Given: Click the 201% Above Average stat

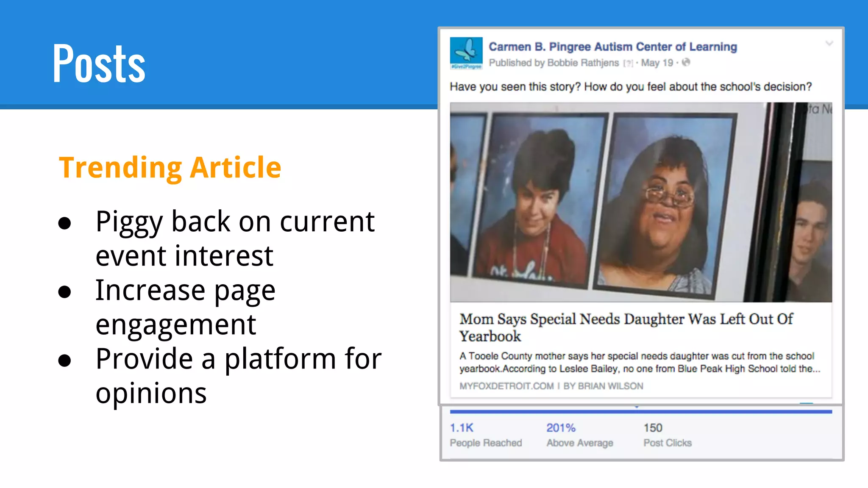Looking at the screenshot, I should click(x=579, y=435).
